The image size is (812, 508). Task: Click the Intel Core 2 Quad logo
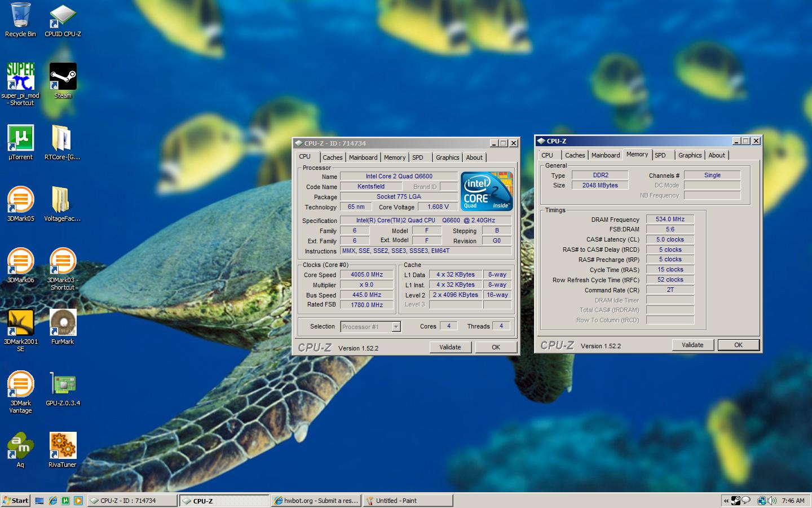click(x=487, y=191)
